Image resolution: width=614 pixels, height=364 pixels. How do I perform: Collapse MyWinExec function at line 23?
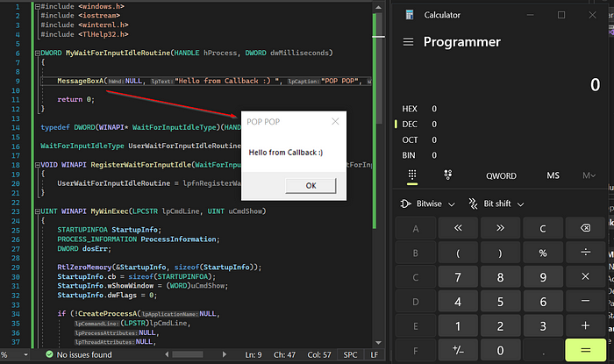(37, 211)
